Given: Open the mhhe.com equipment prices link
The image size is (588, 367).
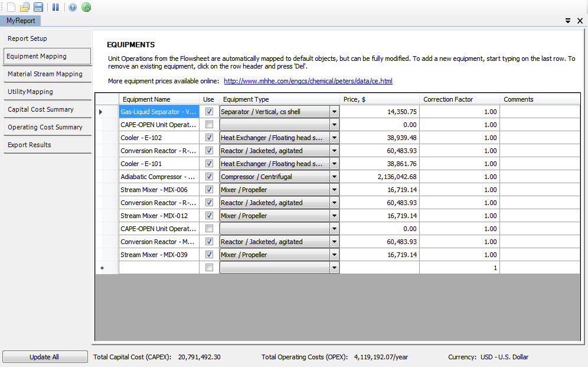Looking at the screenshot, I should click(308, 81).
